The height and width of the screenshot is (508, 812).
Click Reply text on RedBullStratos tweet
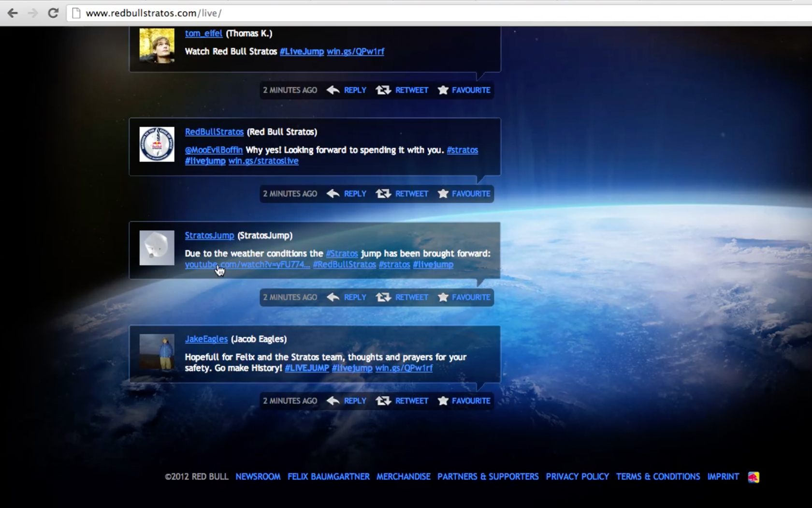point(355,194)
